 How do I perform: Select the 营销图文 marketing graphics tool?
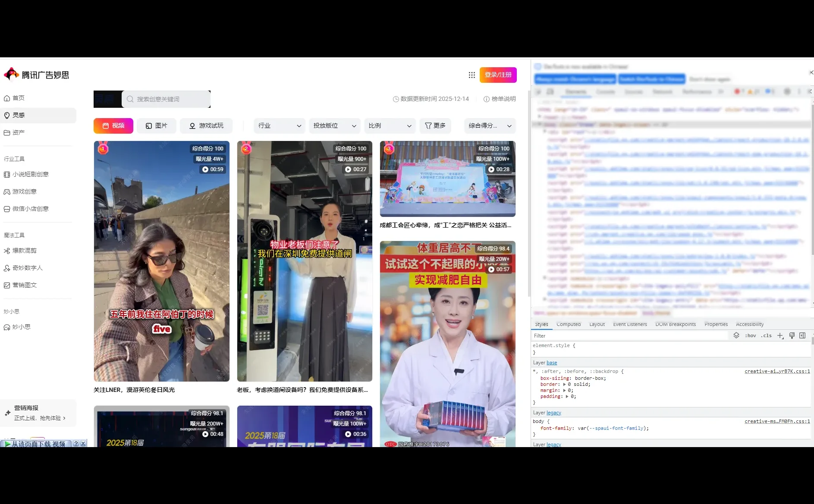point(25,285)
